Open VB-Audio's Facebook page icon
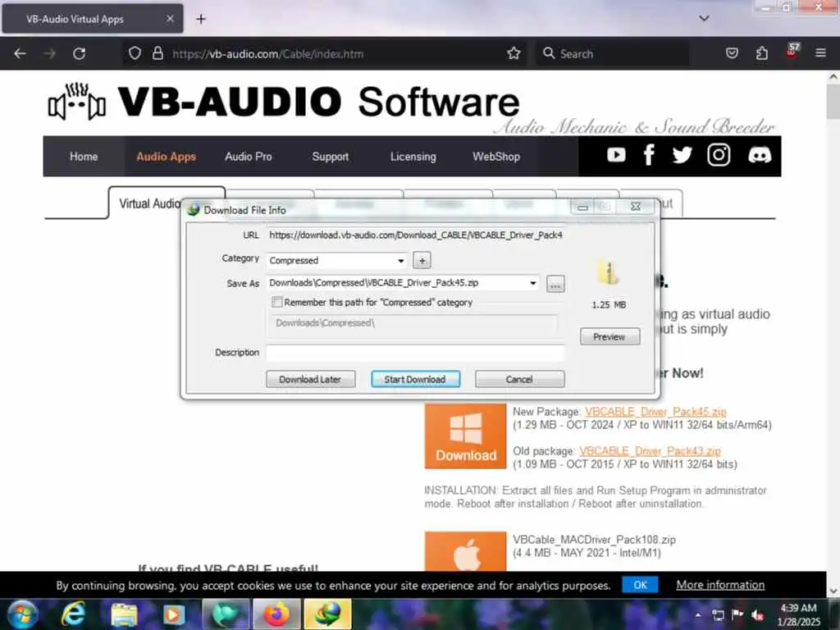 coord(649,155)
